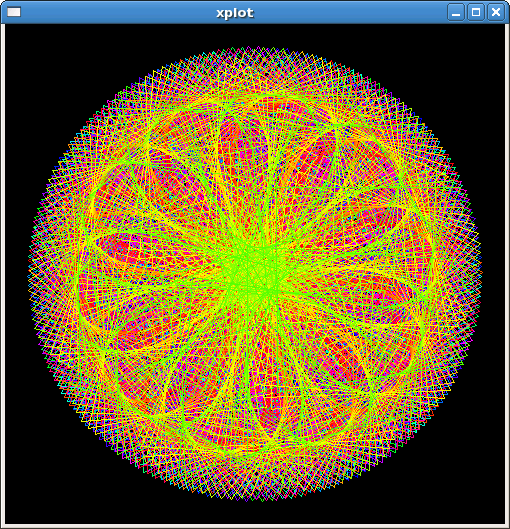Minimize the xplot window
The height and width of the screenshot is (529, 510).
[456, 12]
